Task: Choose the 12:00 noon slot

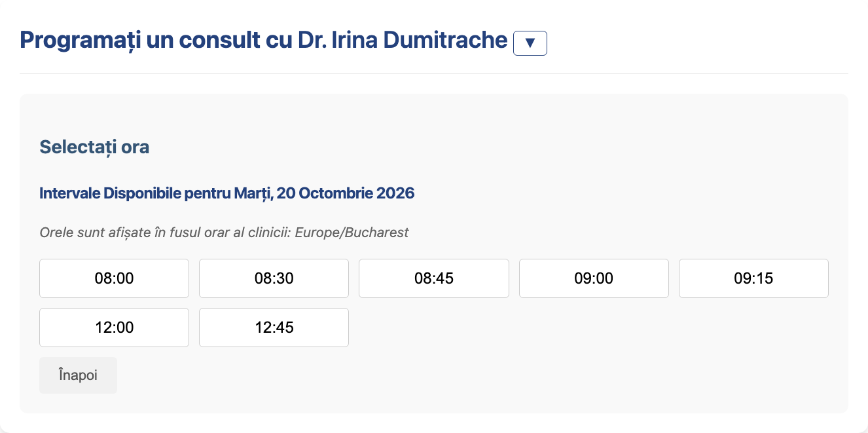Action: point(114,328)
